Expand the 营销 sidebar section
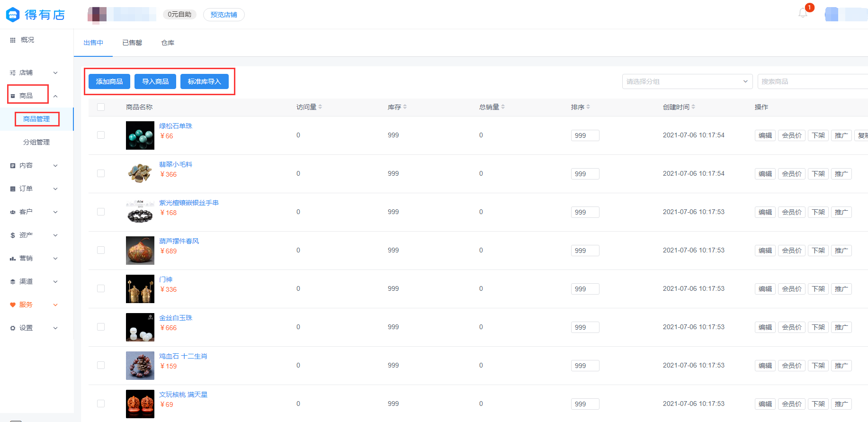This screenshot has width=868, height=422. point(33,258)
